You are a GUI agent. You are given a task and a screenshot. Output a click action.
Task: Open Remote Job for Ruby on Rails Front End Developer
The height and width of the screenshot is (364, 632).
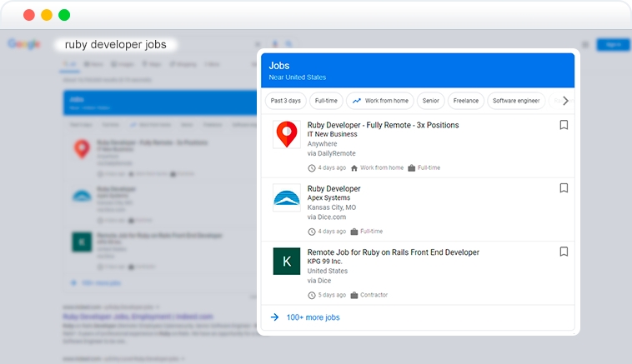394,252
